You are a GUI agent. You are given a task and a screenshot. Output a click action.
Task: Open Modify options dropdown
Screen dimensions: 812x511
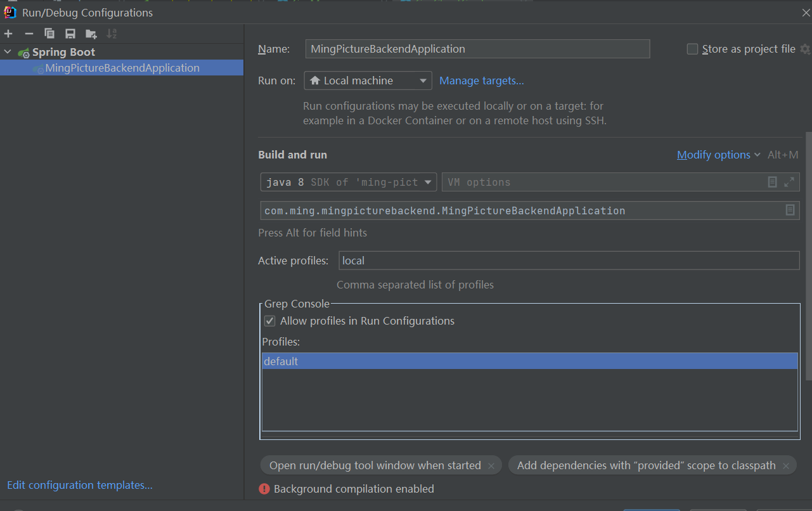point(718,155)
